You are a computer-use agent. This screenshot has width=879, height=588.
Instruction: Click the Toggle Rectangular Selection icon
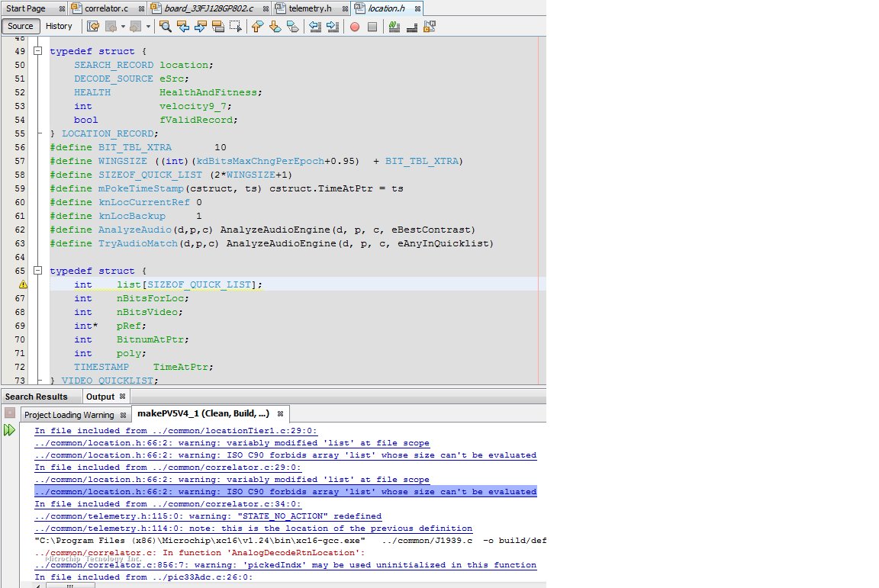(237, 26)
